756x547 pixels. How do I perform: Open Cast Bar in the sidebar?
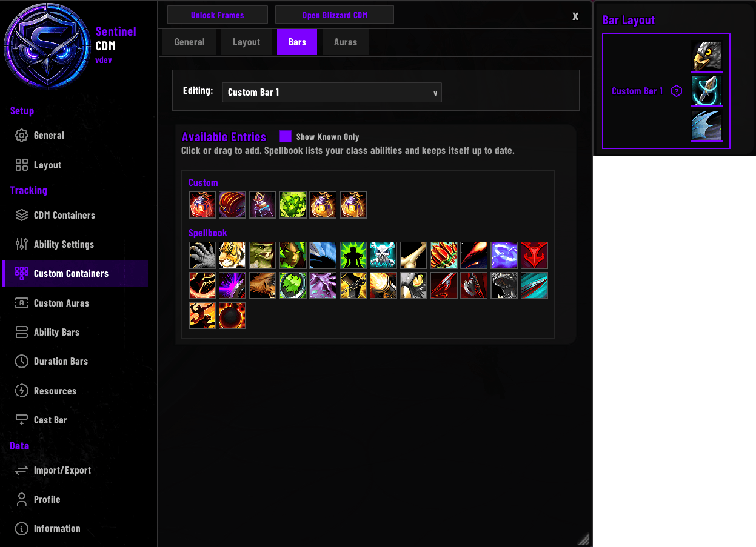75,420
